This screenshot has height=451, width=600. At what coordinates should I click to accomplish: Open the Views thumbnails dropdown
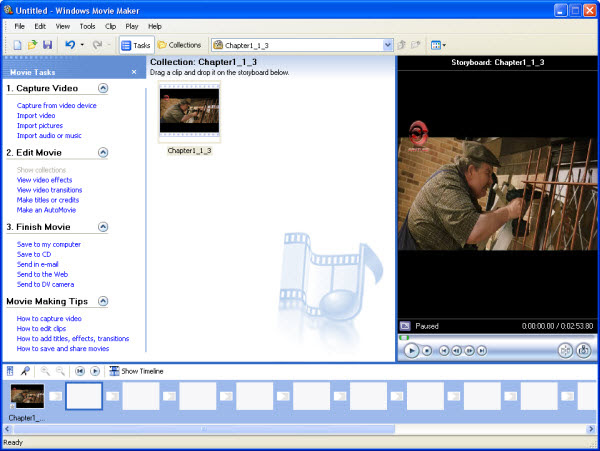tap(438, 45)
